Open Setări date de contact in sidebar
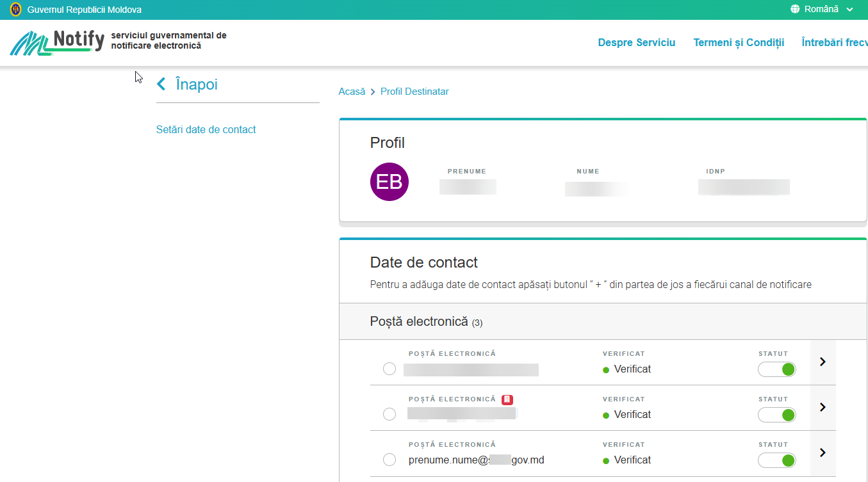Viewport: 868px width, 482px height. click(x=206, y=129)
